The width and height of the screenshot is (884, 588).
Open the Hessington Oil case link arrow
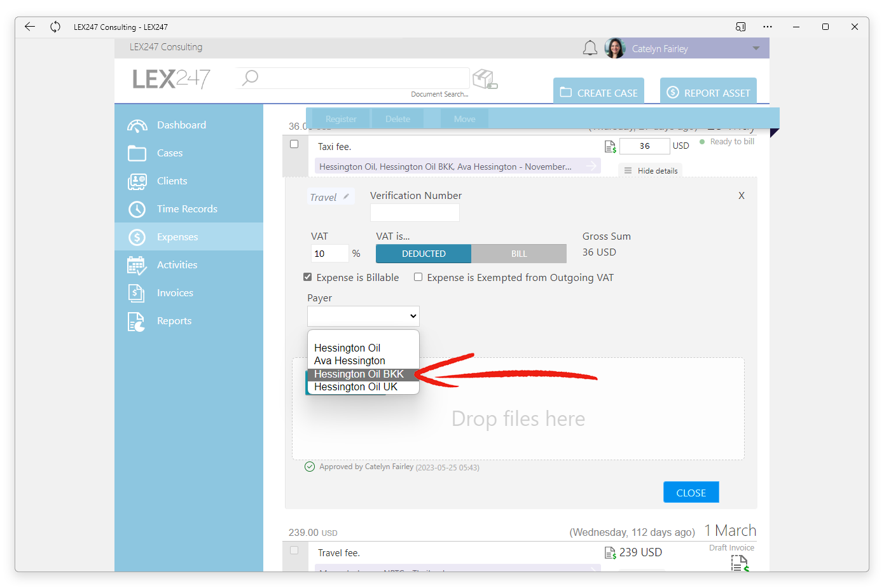pos(591,166)
